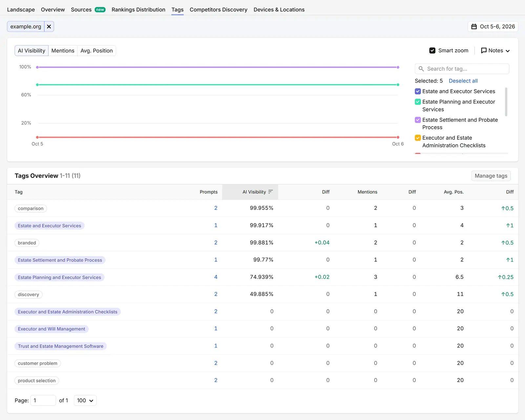Select the Avg. Position chart metric tab

[x=96, y=50]
